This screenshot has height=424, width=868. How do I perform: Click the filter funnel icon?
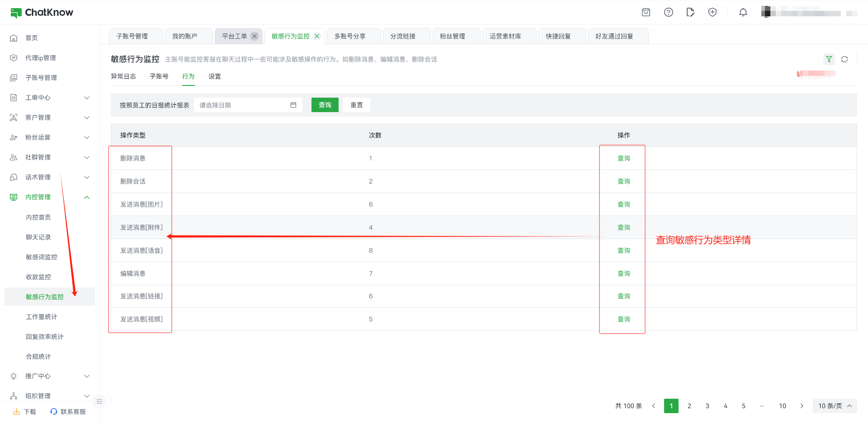(829, 59)
